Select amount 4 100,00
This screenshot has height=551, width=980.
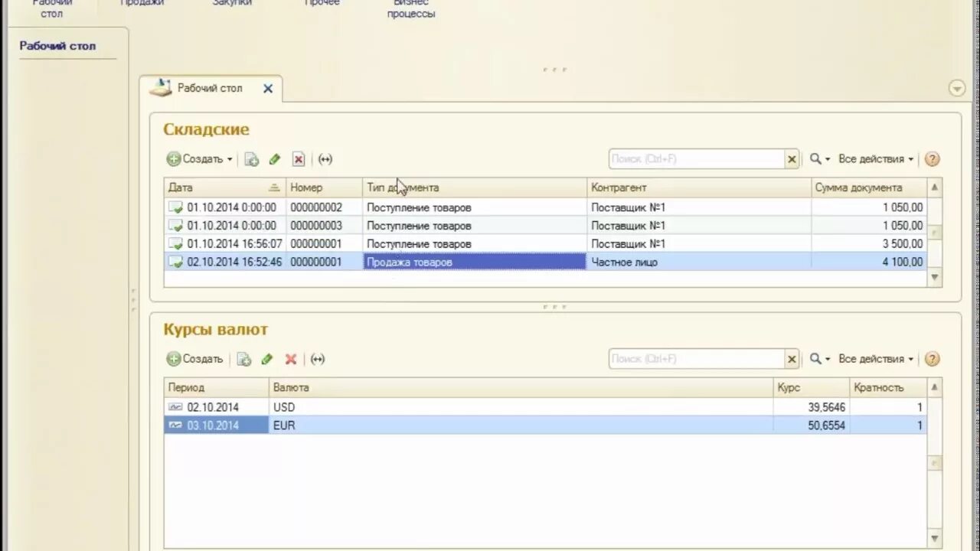[869, 262]
